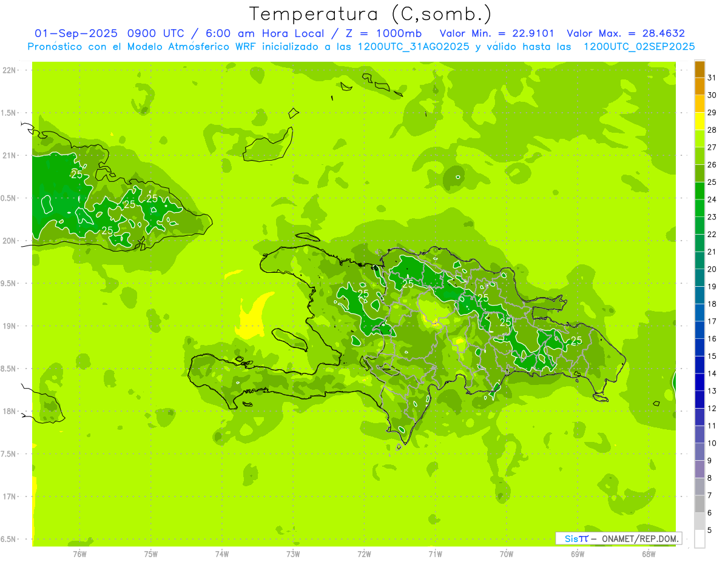The image size is (728, 562).
Task: Click the SisTT ONAMET/REP.DOM. credit box
Action: point(619,538)
